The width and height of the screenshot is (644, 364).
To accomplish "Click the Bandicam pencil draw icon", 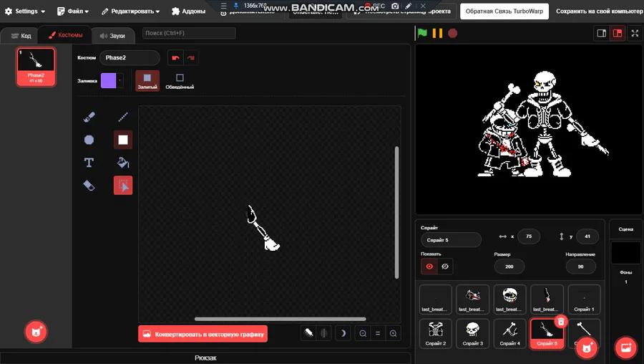I will coord(409,6).
